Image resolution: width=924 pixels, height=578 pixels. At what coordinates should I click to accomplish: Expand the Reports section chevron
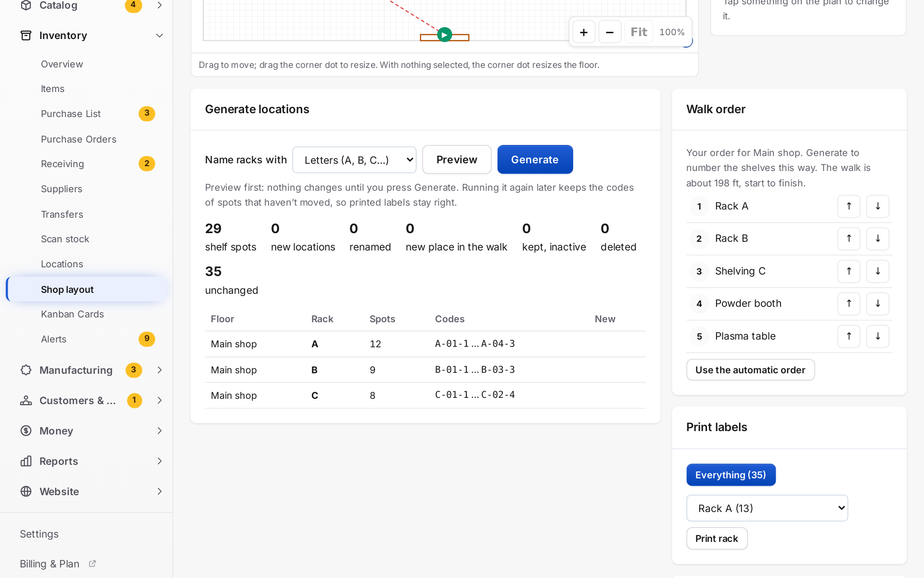(160, 461)
